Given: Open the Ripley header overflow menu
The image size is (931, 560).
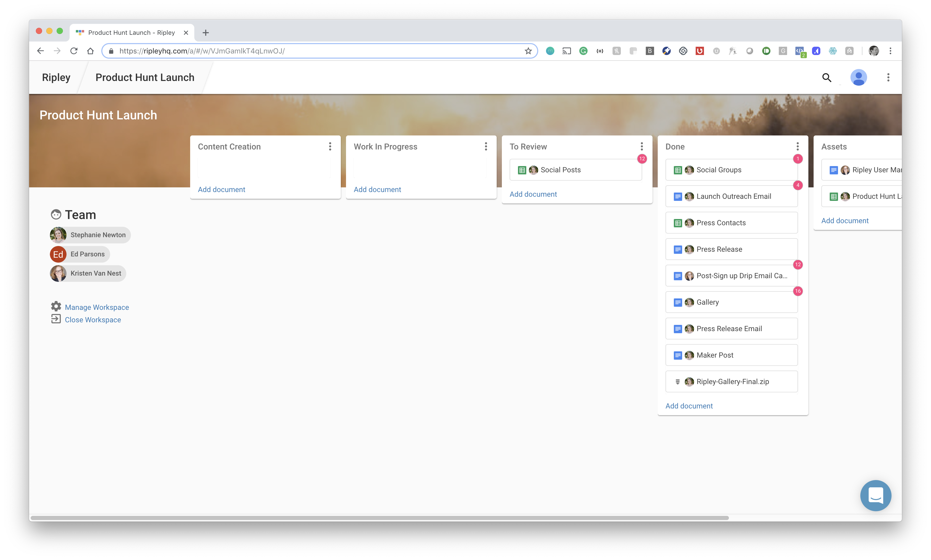Looking at the screenshot, I should 888,78.
